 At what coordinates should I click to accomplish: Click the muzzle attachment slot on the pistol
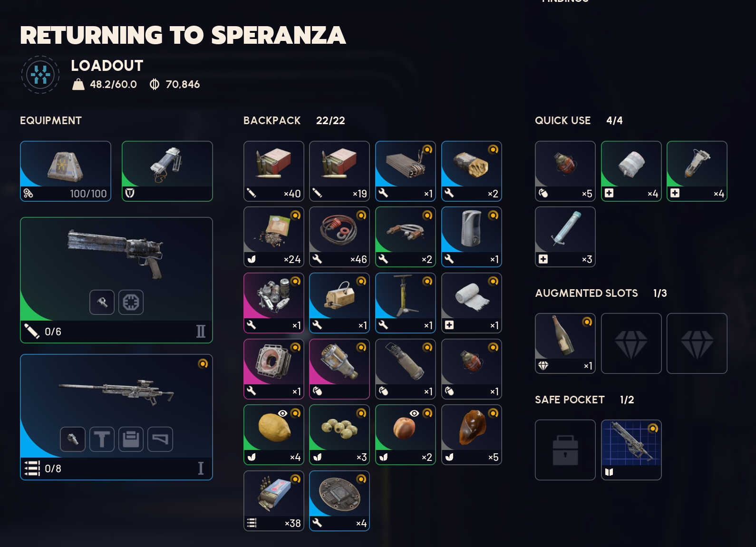[102, 302]
